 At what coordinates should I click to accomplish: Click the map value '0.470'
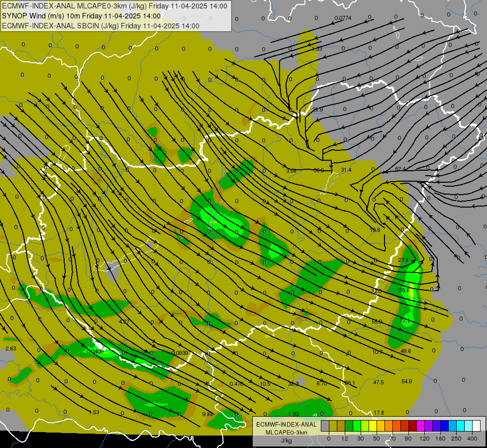(x=236, y=384)
